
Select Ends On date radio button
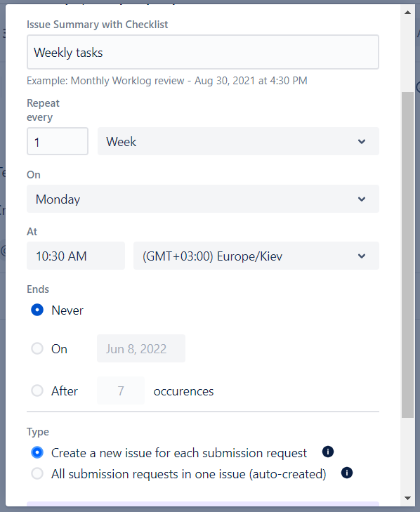pos(37,348)
